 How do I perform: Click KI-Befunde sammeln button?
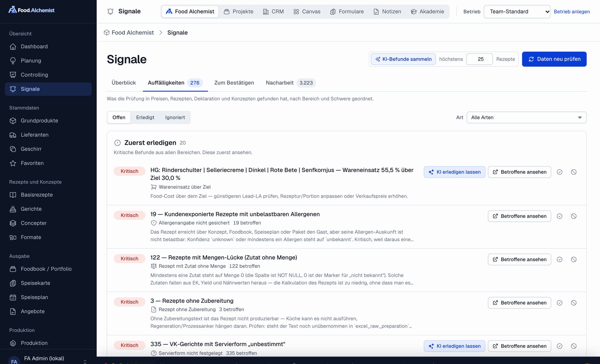[x=403, y=59]
